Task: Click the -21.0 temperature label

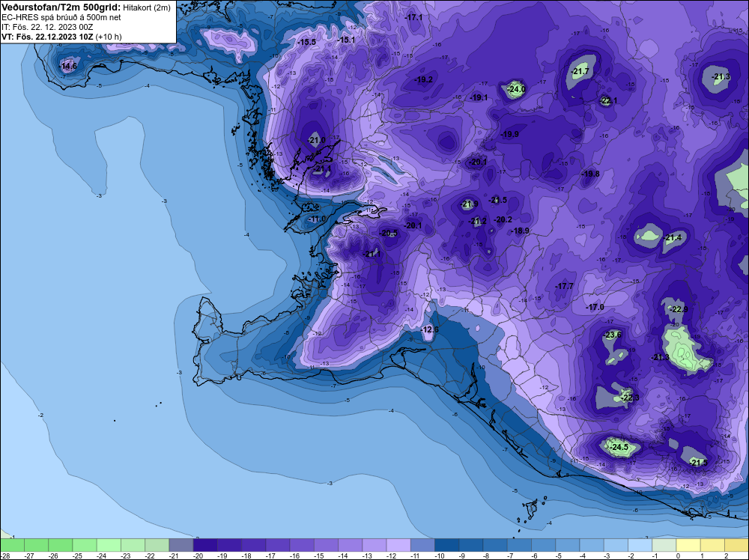Action: coord(317,140)
